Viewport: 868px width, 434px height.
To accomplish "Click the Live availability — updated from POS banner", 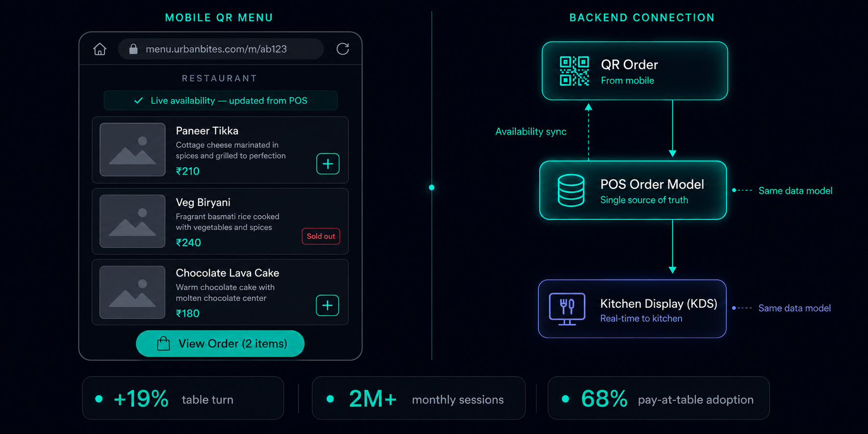I will pyautogui.click(x=221, y=100).
